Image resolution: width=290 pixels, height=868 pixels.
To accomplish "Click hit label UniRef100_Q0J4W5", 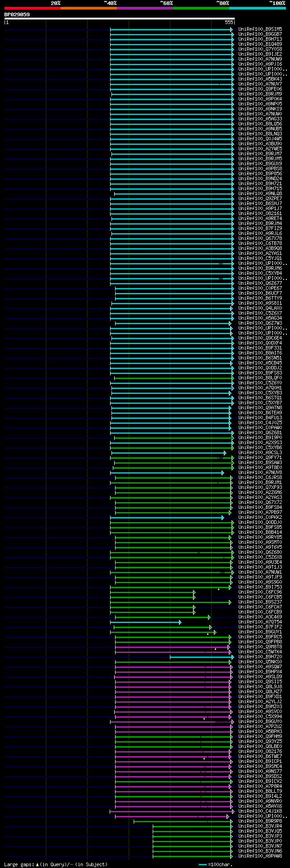I will (x=260, y=139).
